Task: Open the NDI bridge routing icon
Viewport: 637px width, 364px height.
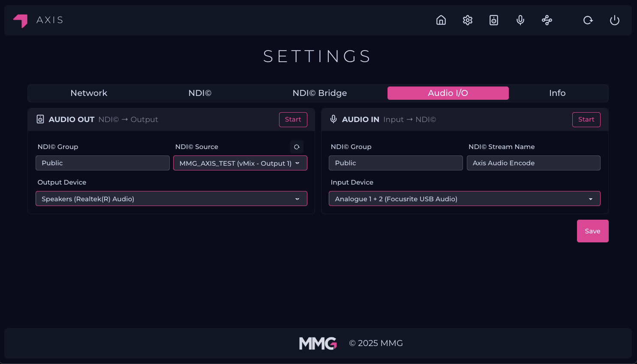Action: point(547,20)
